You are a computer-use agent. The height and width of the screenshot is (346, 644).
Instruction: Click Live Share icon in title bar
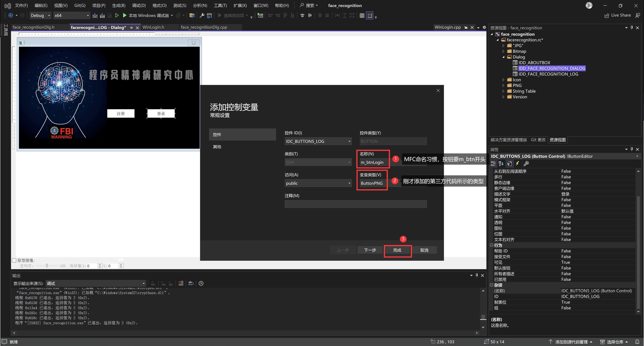[x=607, y=16]
